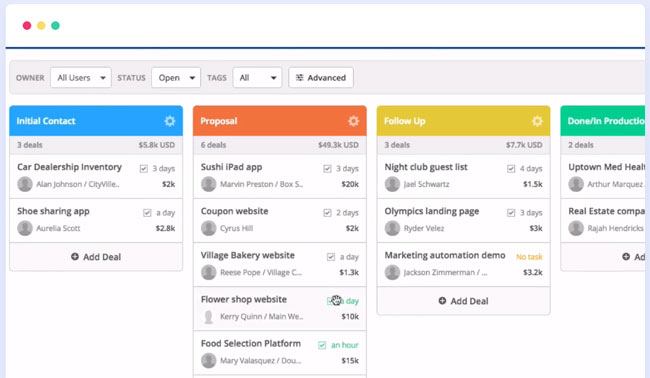
Task: Click the Proposal column header
Action: tap(280, 121)
